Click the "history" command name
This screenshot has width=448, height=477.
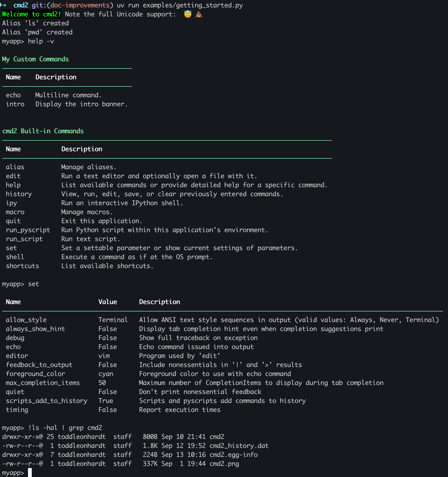[19, 194]
